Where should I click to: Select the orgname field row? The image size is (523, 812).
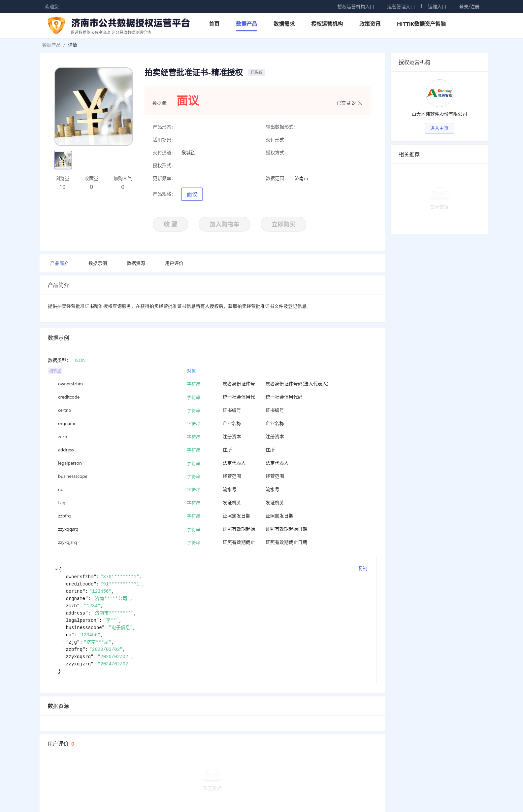point(212,424)
